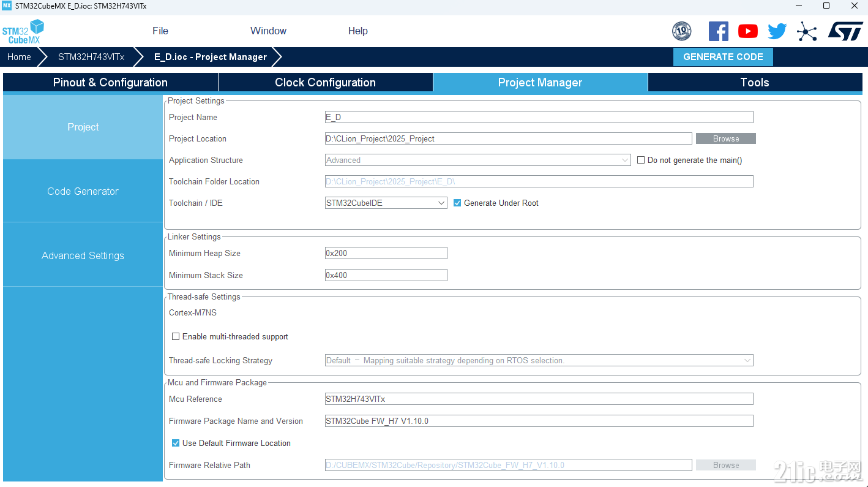Click the Firmware Relative Path field

click(x=509, y=465)
